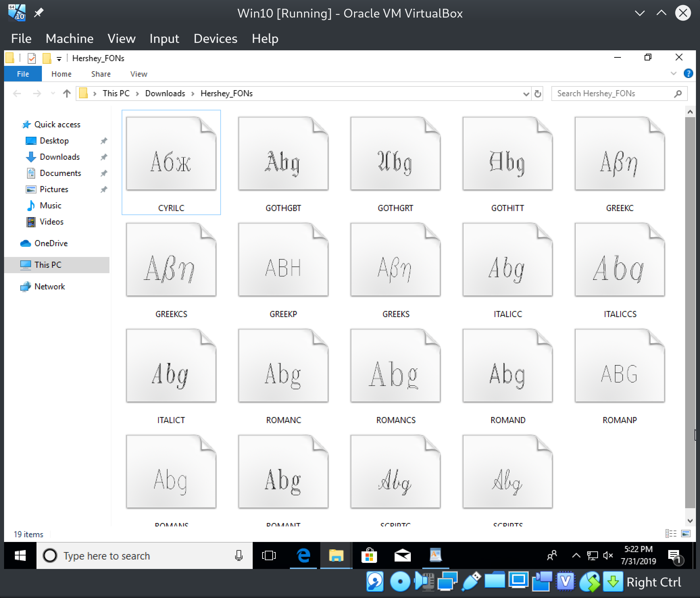
Task: Switch to the View tab
Action: tap(139, 74)
